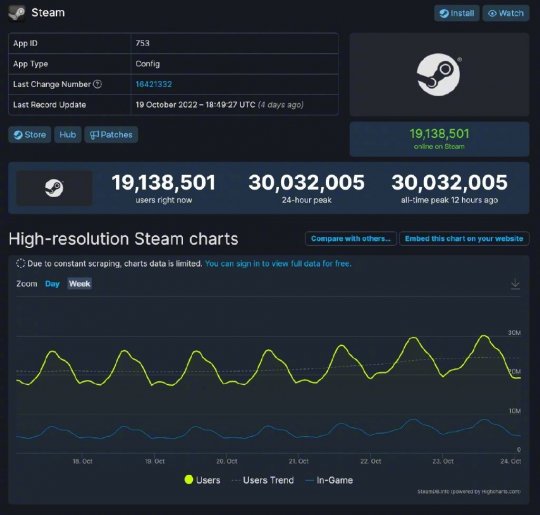Click the Watch button
The image size is (540, 515).
click(x=506, y=13)
